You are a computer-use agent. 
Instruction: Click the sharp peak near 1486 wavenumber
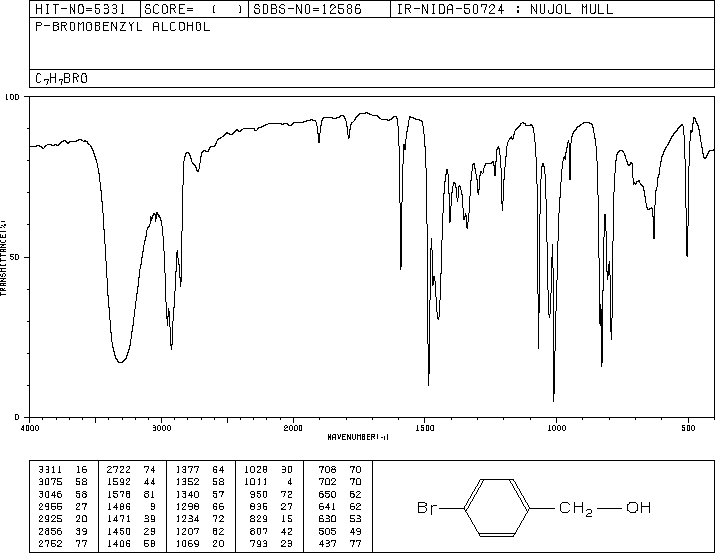[428, 383]
